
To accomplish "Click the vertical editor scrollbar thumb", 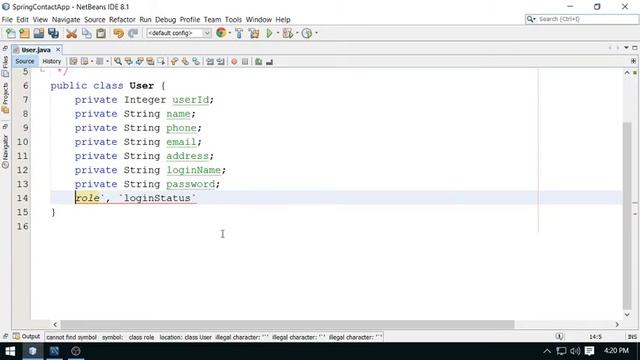I will [x=627, y=216].
